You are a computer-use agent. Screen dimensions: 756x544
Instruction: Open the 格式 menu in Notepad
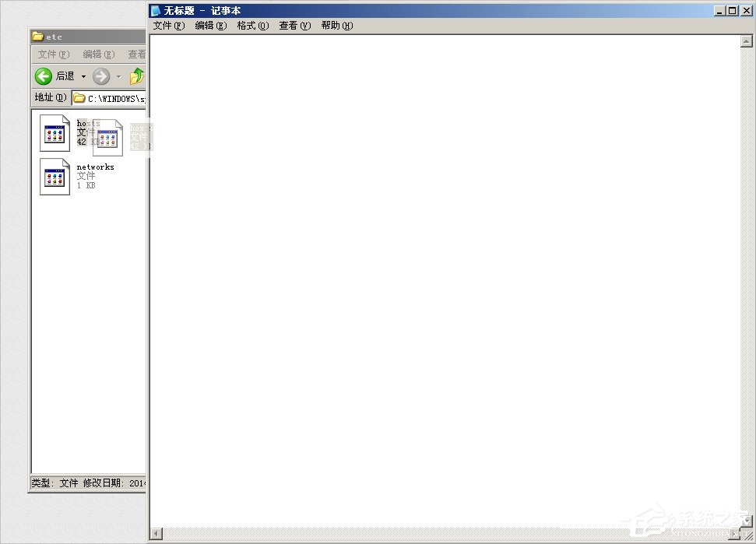click(252, 25)
